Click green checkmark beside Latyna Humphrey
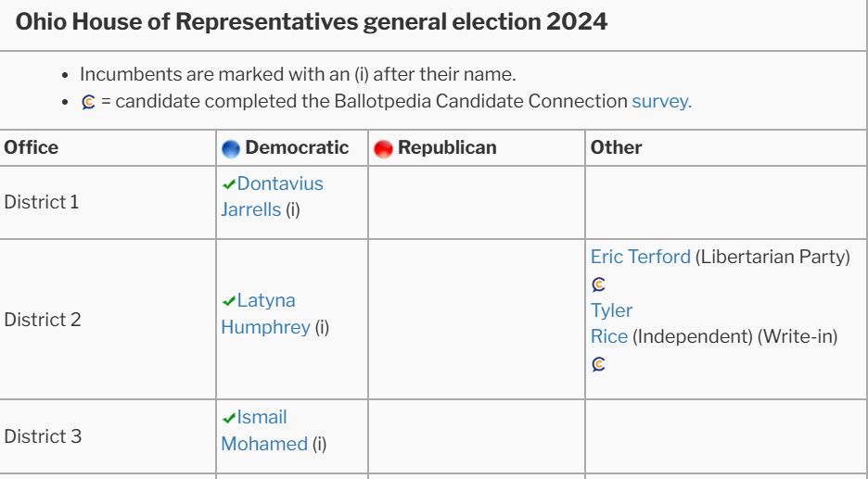This screenshot has height=479, width=868. pos(229,301)
